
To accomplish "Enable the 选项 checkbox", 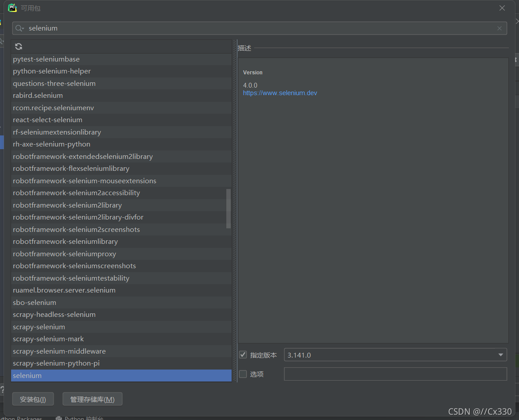I will (x=243, y=374).
